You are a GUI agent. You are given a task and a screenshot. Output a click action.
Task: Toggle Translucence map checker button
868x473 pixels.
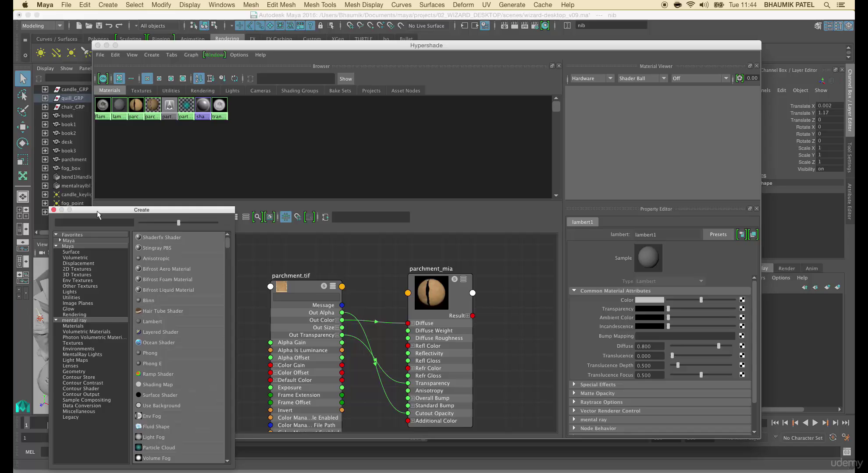[742, 356]
